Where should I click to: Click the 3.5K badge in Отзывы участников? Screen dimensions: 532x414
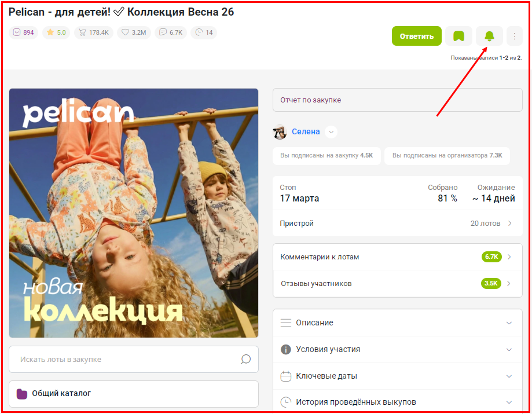pos(491,283)
